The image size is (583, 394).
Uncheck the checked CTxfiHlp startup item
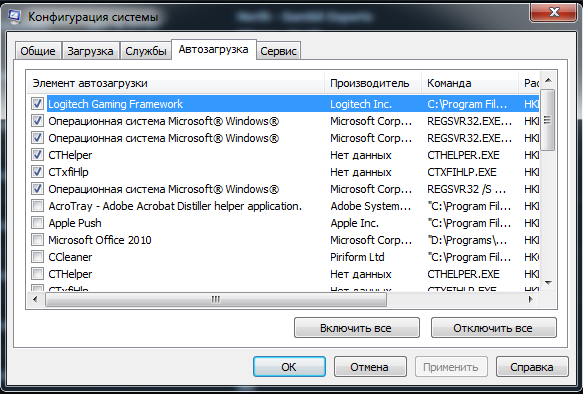pyautogui.click(x=37, y=172)
